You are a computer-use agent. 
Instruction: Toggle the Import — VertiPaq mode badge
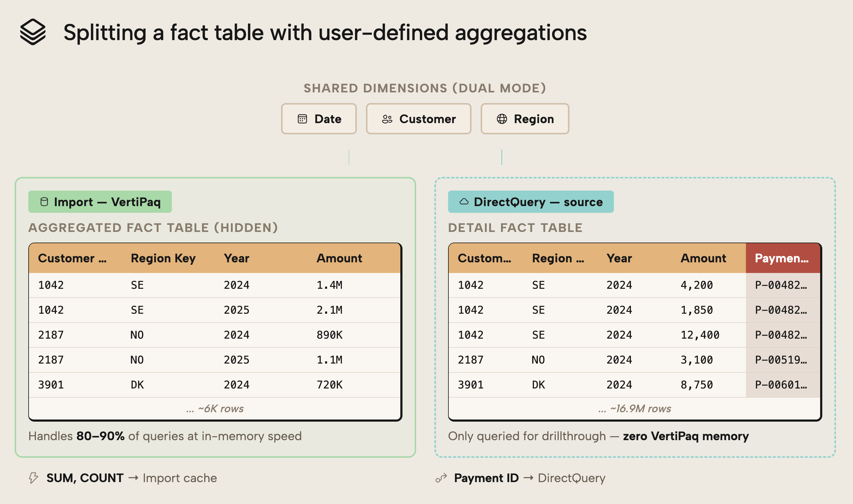[100, 202]
